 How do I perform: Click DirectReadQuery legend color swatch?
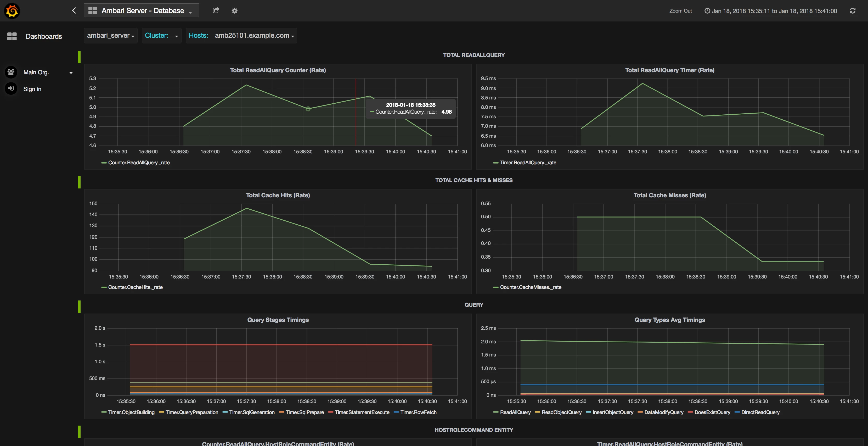point(737,412)
